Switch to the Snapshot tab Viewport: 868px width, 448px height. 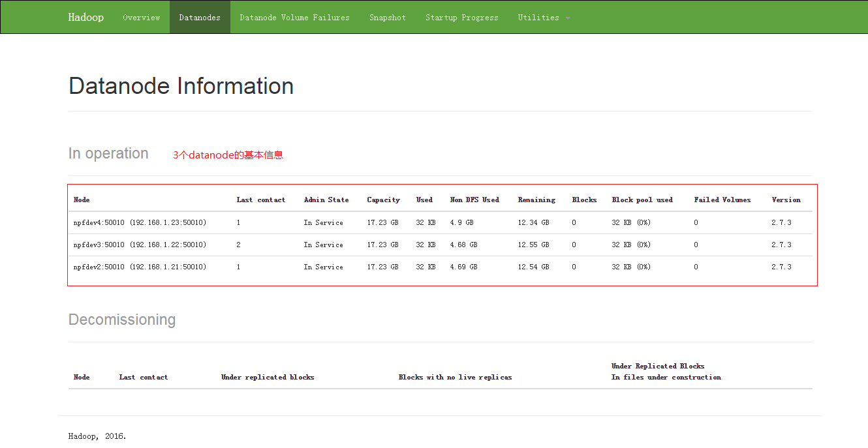(387, 18)
